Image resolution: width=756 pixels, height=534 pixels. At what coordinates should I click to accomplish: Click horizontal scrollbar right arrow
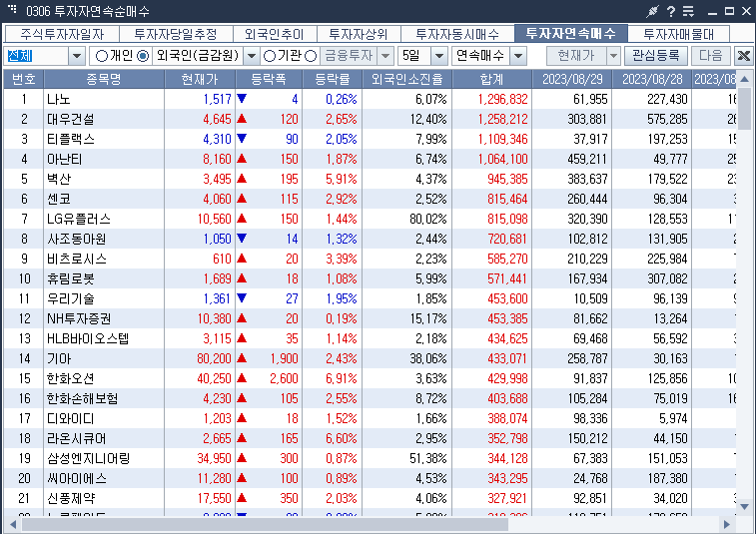(727, 524)
